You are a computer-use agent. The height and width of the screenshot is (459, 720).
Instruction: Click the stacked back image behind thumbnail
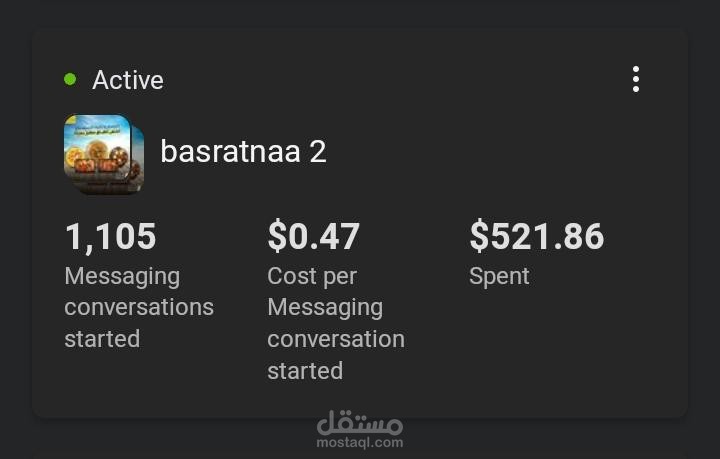(x=138, y=158)
